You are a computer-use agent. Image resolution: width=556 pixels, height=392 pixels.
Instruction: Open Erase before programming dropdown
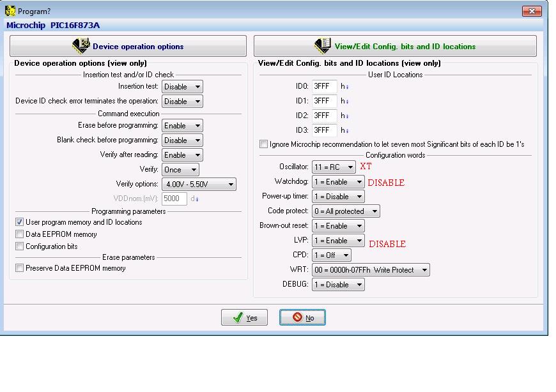[x=182, y=126]
